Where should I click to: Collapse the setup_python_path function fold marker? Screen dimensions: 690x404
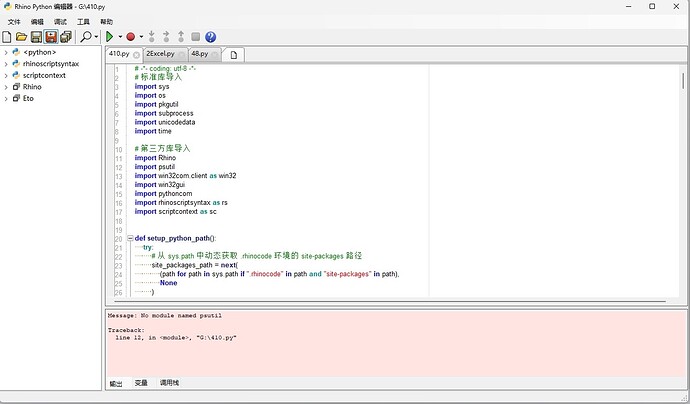point(130,238)
